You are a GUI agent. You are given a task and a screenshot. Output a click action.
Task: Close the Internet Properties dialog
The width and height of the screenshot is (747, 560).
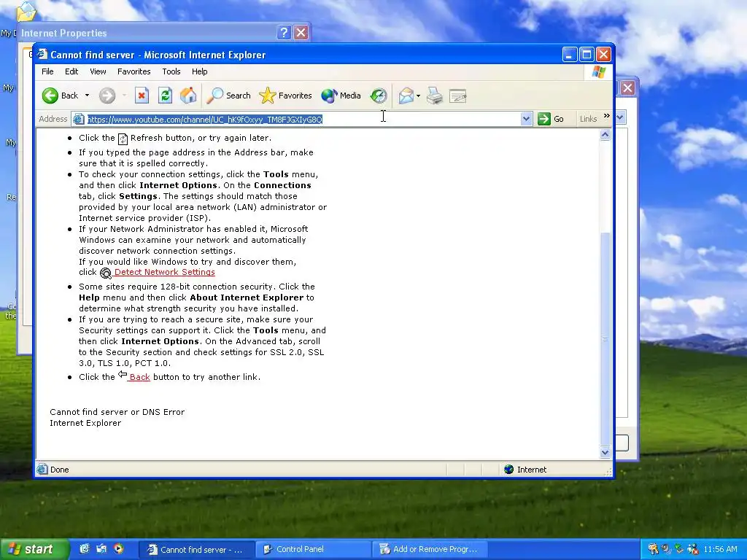pyautogui.click(x=301, y=32)
